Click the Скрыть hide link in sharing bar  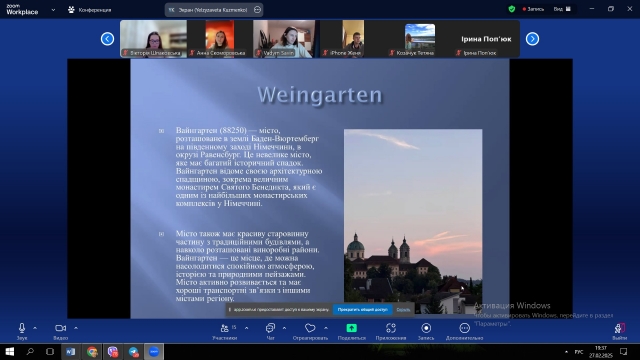(403, 310)
